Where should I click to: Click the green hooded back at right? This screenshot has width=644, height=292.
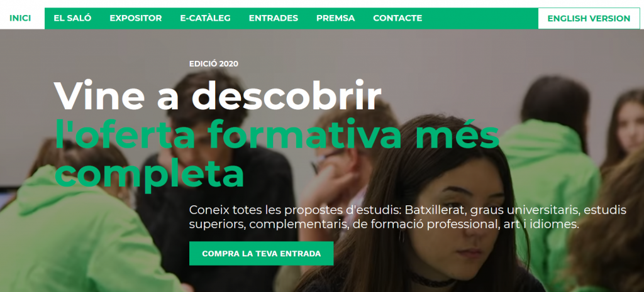point(550,185)
